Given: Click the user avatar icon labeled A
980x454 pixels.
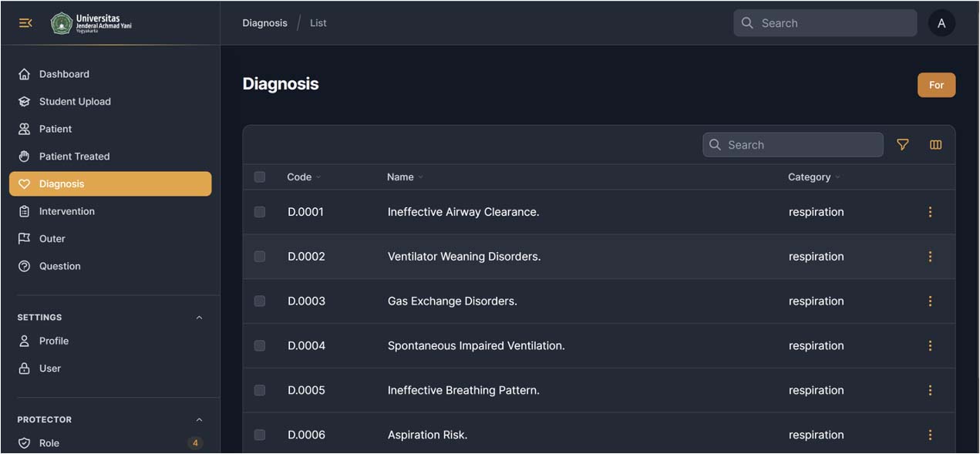Looking at the screenshot, I should point(941,23).
